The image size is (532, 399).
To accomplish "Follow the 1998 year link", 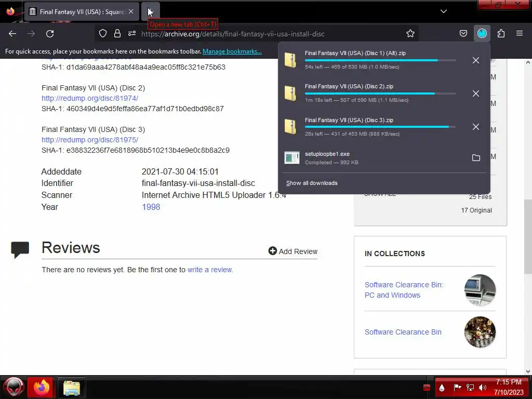I will [x=151, y=207].
